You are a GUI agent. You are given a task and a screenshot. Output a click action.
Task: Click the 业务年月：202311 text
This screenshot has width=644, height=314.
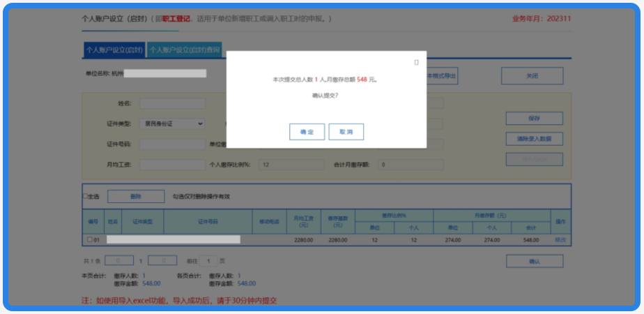click(542, 19)
